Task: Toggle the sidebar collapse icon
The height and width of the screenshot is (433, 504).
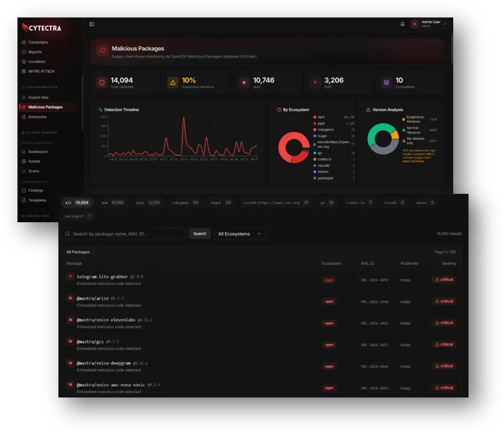Action: pos(92,24)
